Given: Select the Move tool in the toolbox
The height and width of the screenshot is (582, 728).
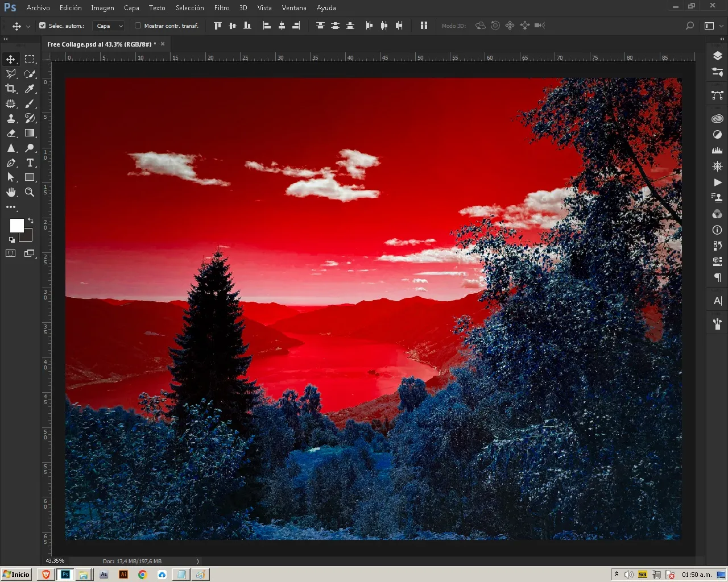Looking at the screenshot, I should [x=11, y=59].
